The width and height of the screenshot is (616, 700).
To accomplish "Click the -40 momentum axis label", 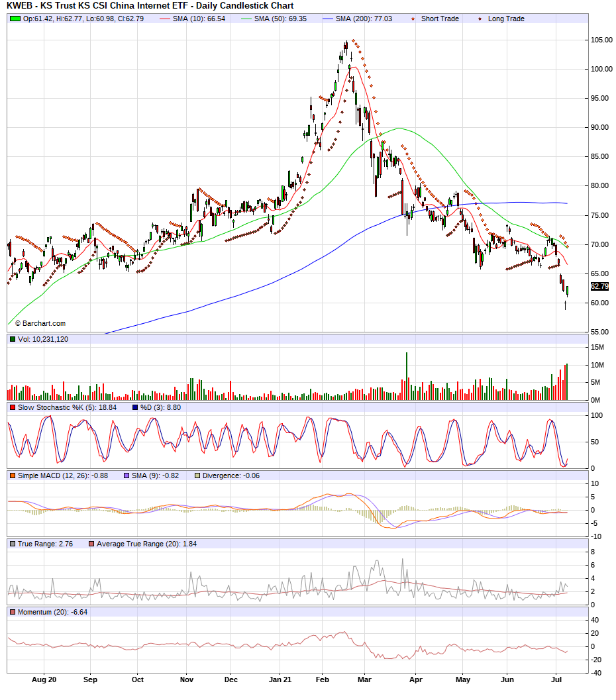I will tap(596, 674).
